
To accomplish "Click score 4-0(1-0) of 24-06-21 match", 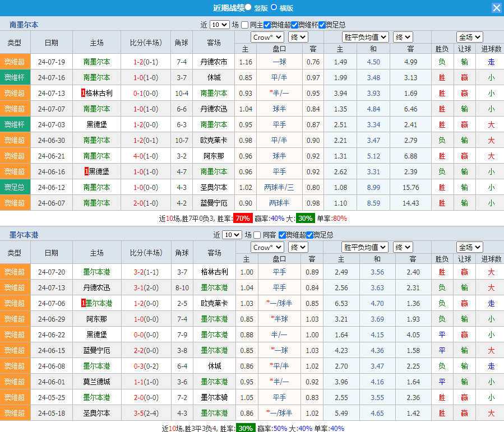I will tap(145, 156).
